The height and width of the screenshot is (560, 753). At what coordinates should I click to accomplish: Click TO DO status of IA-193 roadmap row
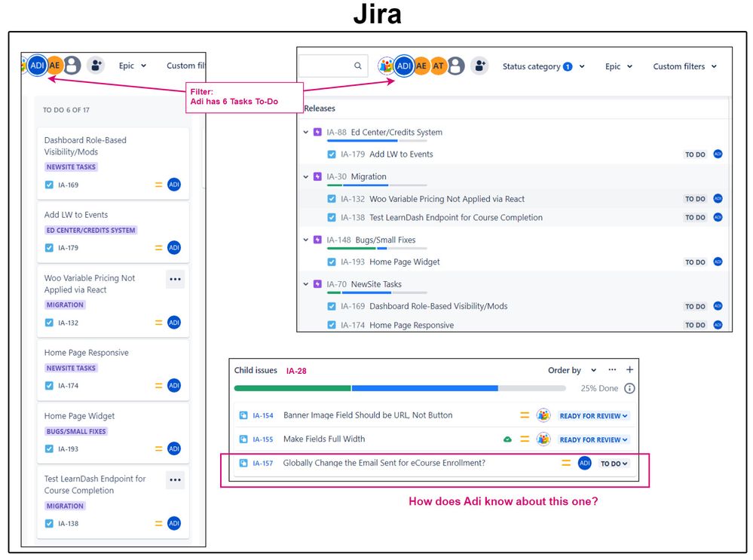695,262
